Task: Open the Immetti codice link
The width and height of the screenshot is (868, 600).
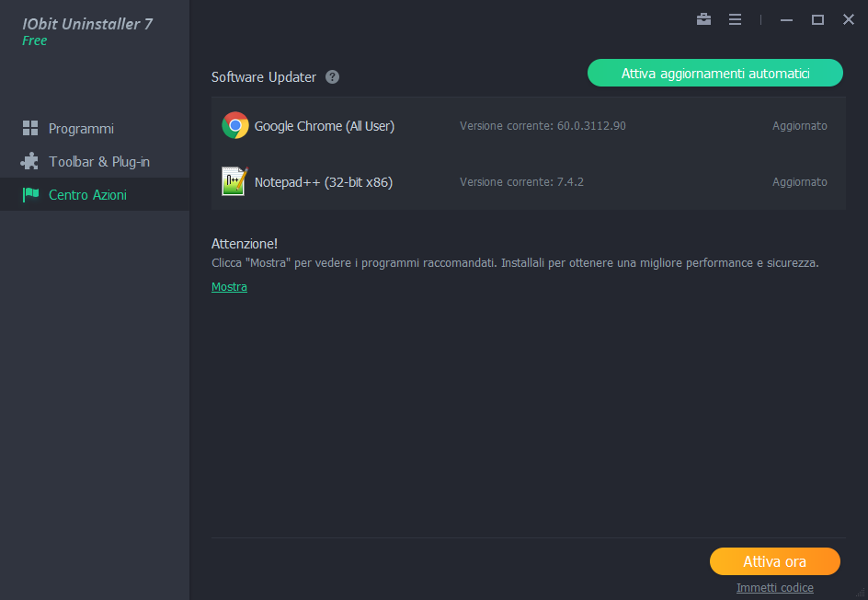Action: 774,588
